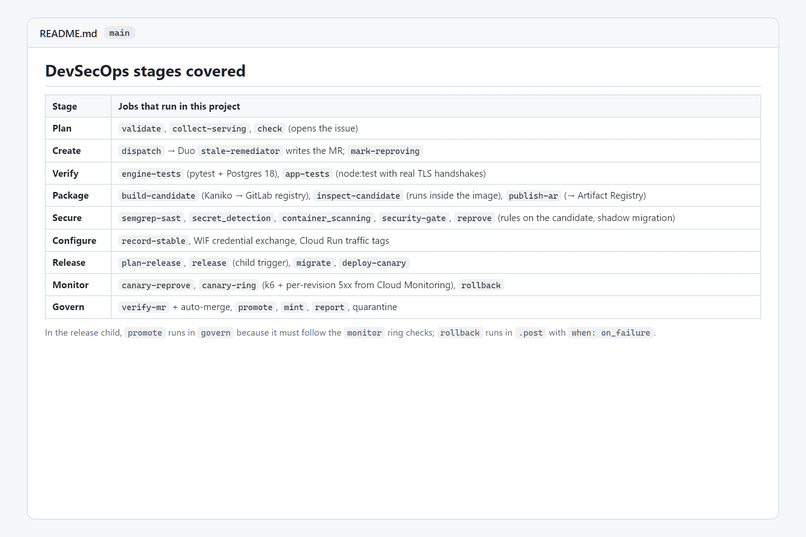
Task: Click the security-gate code label
Action: [414, 218]
